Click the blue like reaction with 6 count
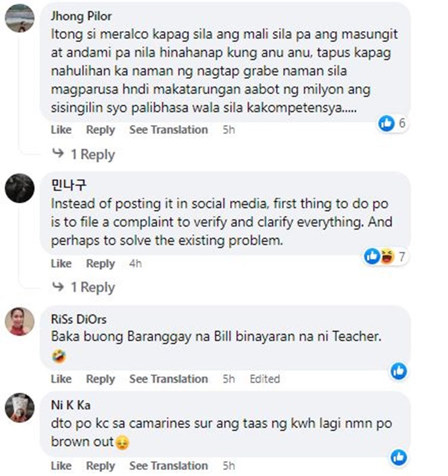 386,124
